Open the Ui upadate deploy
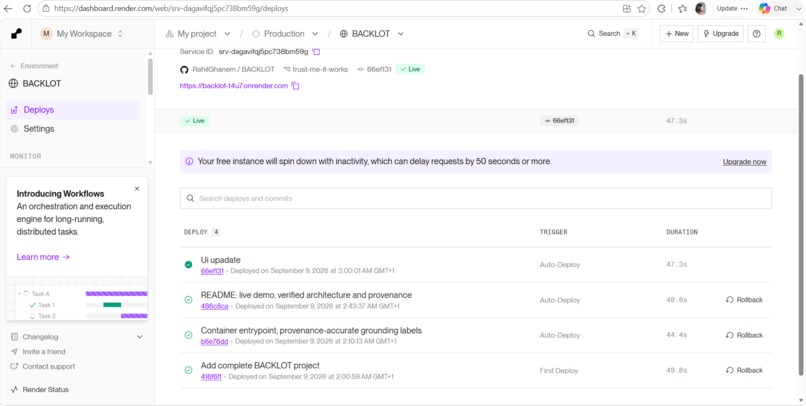The image size is (806, 406). click(221, 260)
